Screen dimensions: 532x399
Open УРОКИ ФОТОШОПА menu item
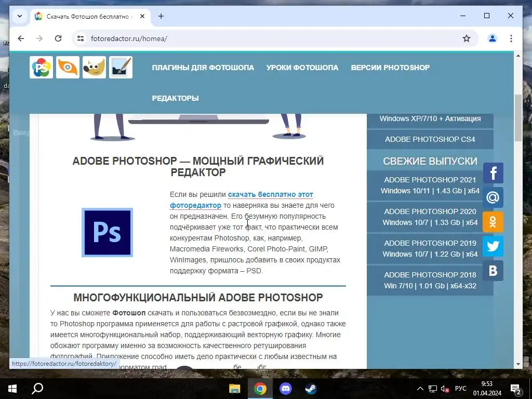click(x=302, y=68)
